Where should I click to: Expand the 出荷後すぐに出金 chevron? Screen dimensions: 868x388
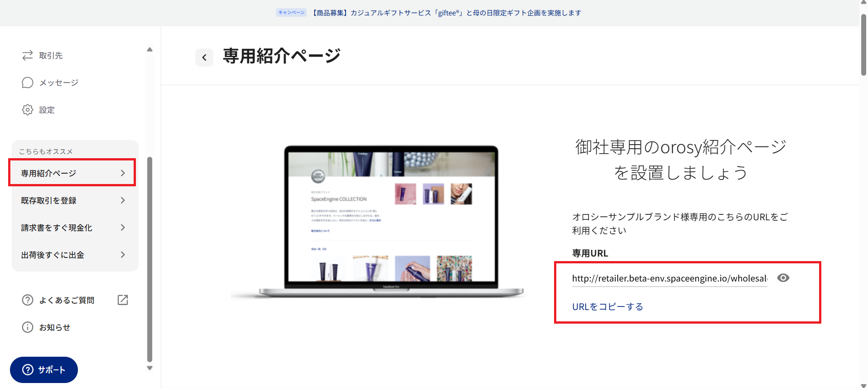[123, 255]
